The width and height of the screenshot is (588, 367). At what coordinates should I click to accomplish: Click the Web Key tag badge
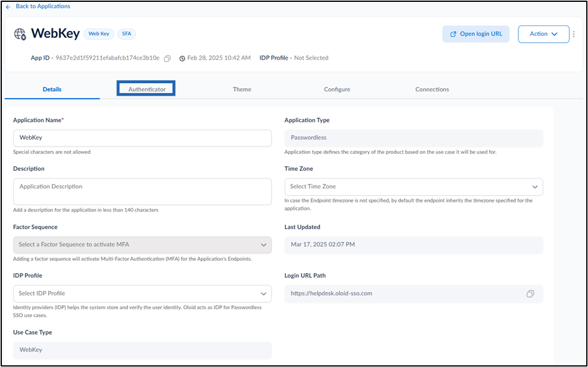coord(99,34)
